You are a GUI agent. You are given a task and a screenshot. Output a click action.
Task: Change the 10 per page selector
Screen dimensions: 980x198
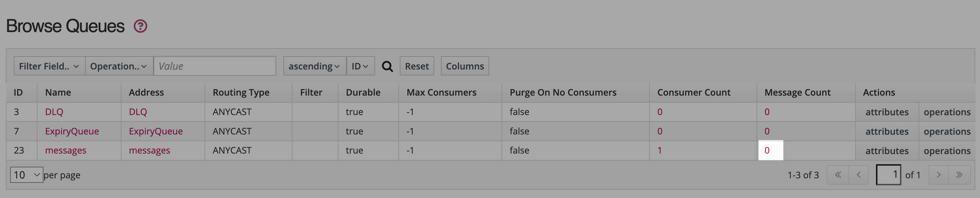pos(27,175)
